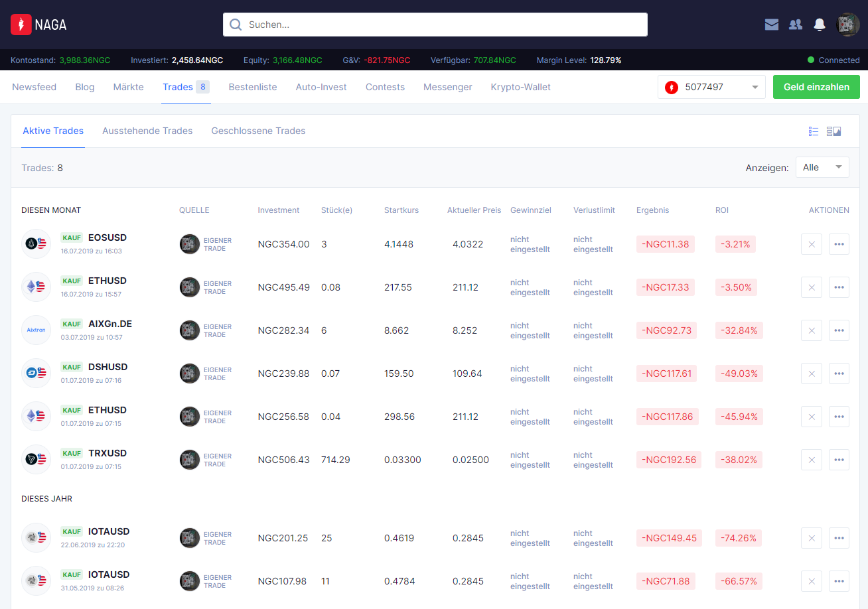Click the trader avatar in EOSUSD row

pyautogui.click(x=190, y=244)
